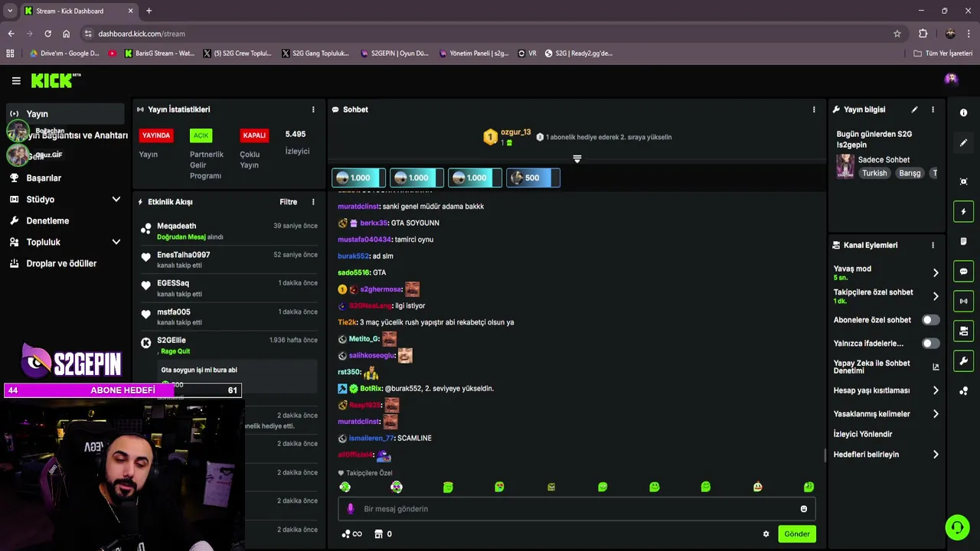980x551 pixels.
Task: Click the lightning bolt icon in right sidebar
Action: point(963,212)
